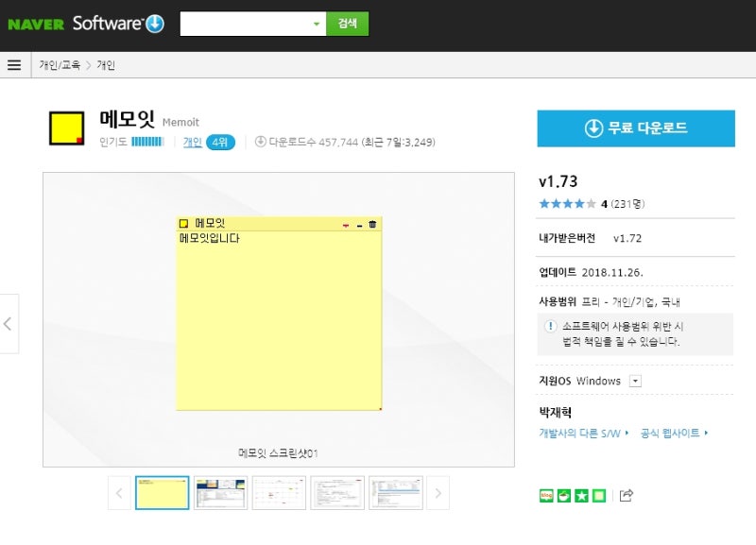Click the NAVER logo
The height and width of the screenshot is (545, 756).
tap(36, 25)
